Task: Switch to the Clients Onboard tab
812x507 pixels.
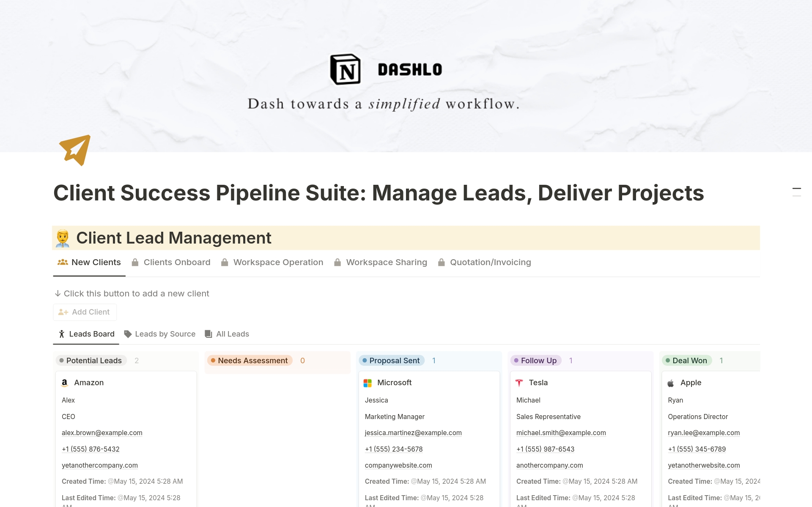Action: (177, 262)
